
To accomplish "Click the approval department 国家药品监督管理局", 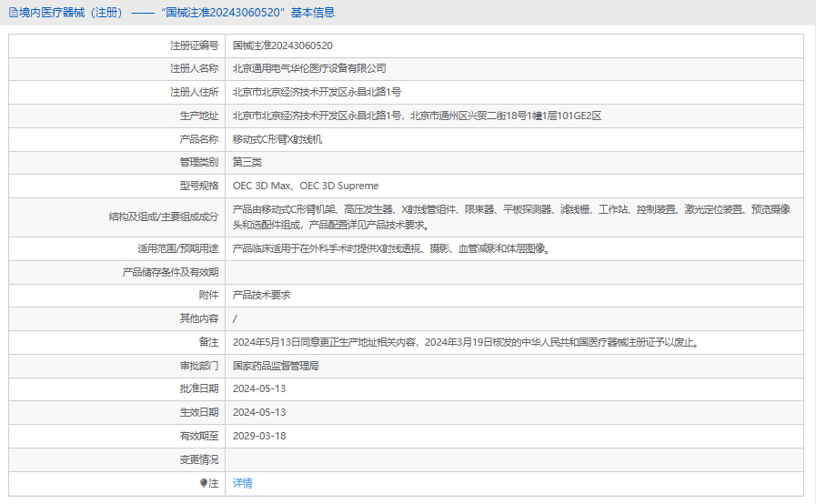I will pos(276,366).
